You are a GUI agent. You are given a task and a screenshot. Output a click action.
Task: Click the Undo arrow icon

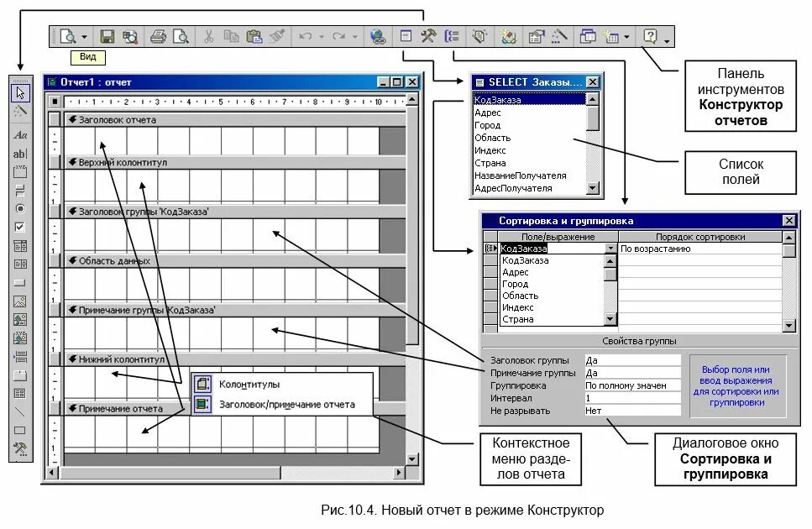pyautogui.click(x=306, y=37)
